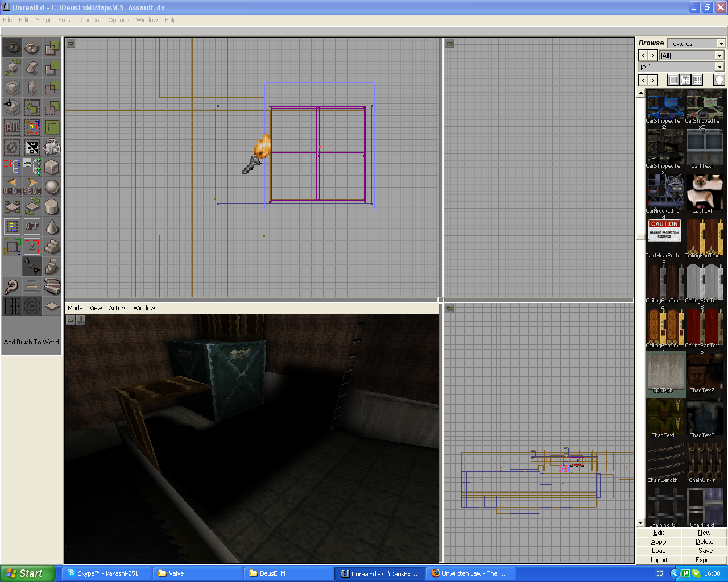Screen dimensions: 728x582
Task: Build a sphere brush
Action: point(52,187)
